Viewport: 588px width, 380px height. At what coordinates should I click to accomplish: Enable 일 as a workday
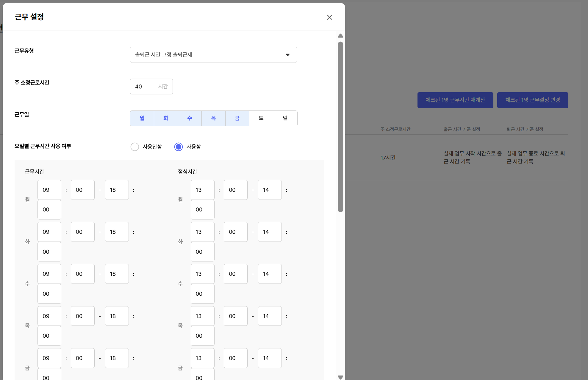tap(285, 118)
